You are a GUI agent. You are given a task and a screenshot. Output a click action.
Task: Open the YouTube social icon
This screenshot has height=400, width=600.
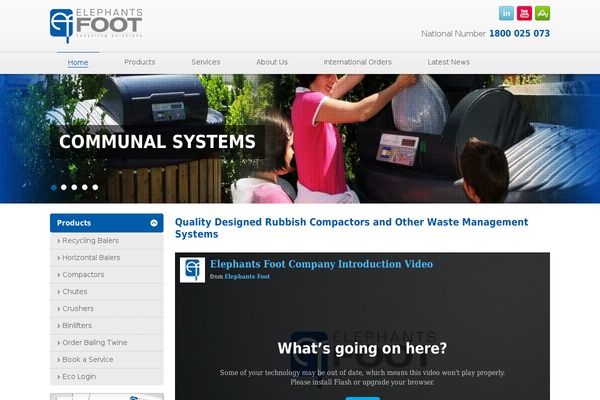pyautogui.click(x=524, y=13)
